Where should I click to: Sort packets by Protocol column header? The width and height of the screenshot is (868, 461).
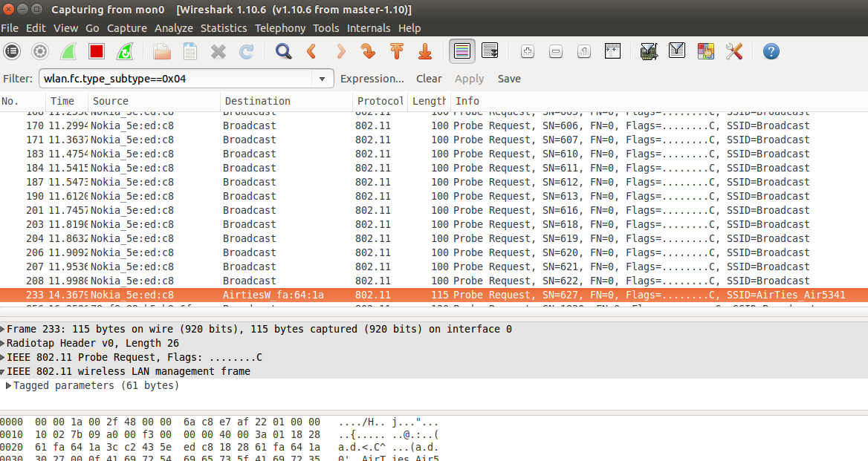coord(380,101)
